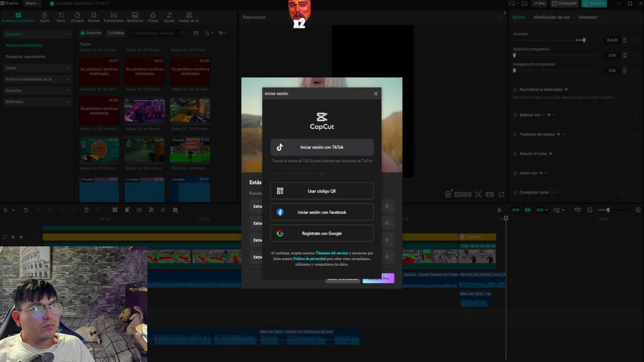Screen dimensions: 644x362
Task: Click the 9:16 aspect ratio icon in player
Action: tap(489, 194)
